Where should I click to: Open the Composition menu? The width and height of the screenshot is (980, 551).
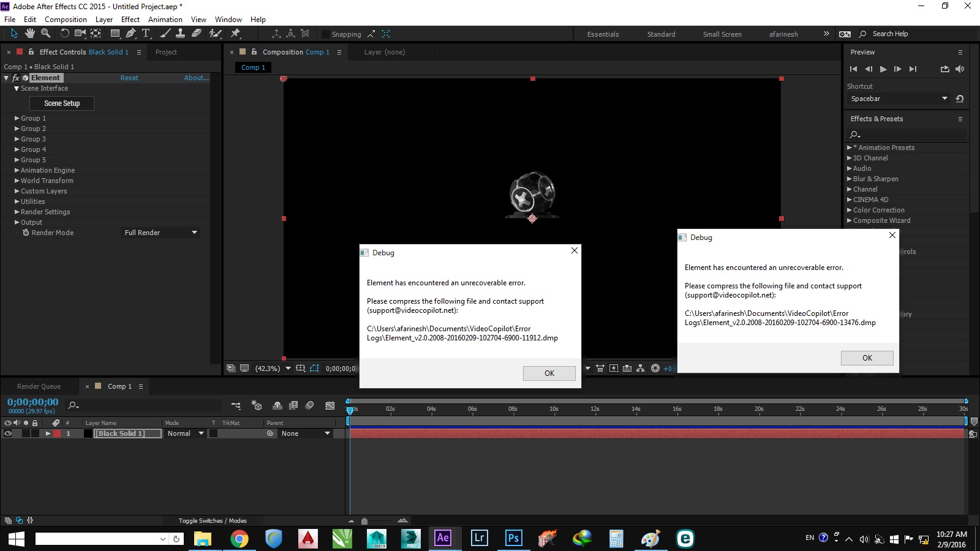pos(66,20)
